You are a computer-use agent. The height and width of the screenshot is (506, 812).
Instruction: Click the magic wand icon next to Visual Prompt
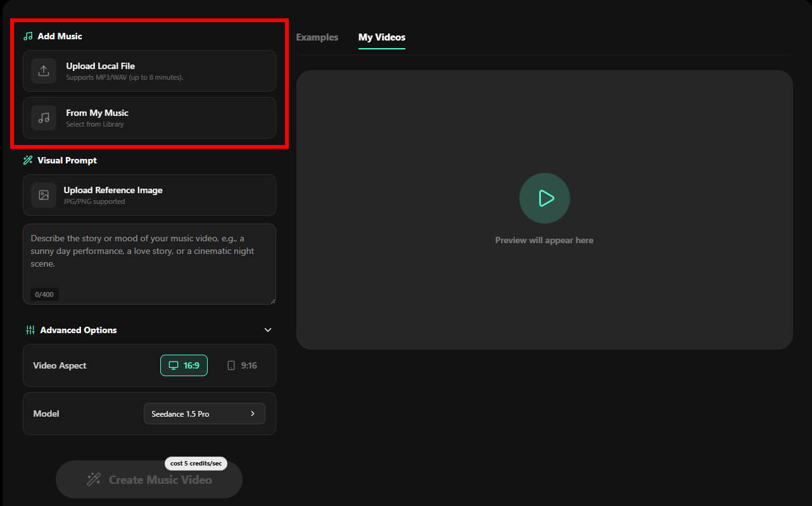click(28, 160)
